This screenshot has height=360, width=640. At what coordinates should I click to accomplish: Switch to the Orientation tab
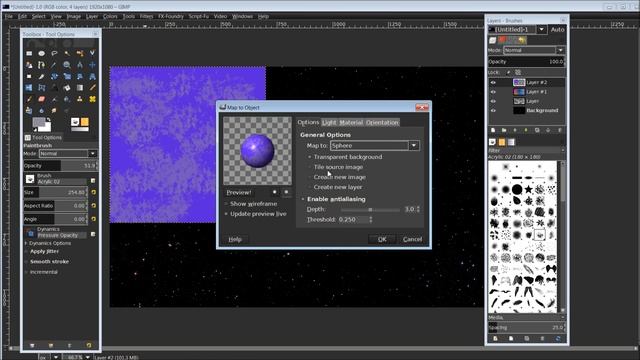coord(382,122)
